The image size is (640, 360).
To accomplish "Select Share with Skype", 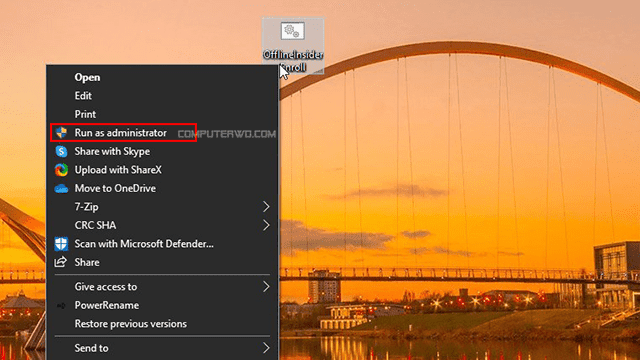I will [x=162, y=151].
